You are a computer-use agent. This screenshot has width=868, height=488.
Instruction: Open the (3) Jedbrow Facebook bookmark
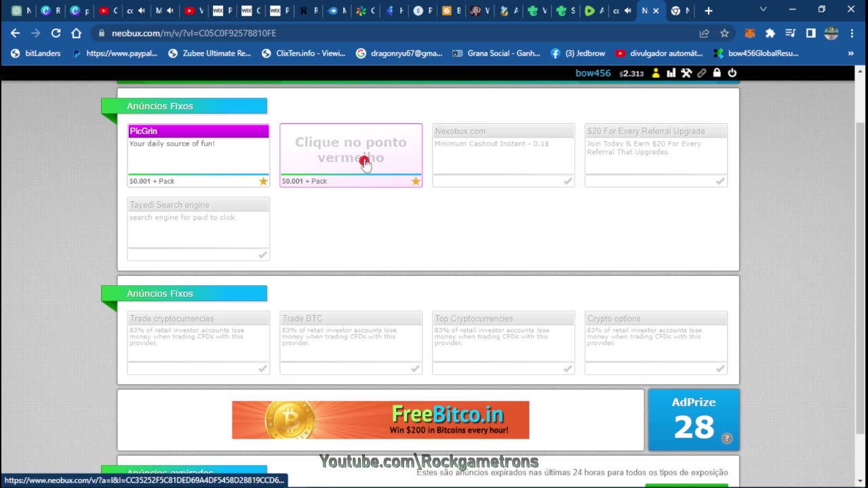click(x=578, y=53)
